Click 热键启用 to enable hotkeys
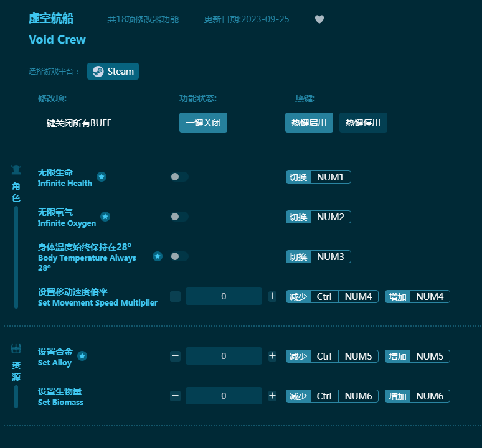The height and width of the screenshot is (448, 482). tap(309, 123)
